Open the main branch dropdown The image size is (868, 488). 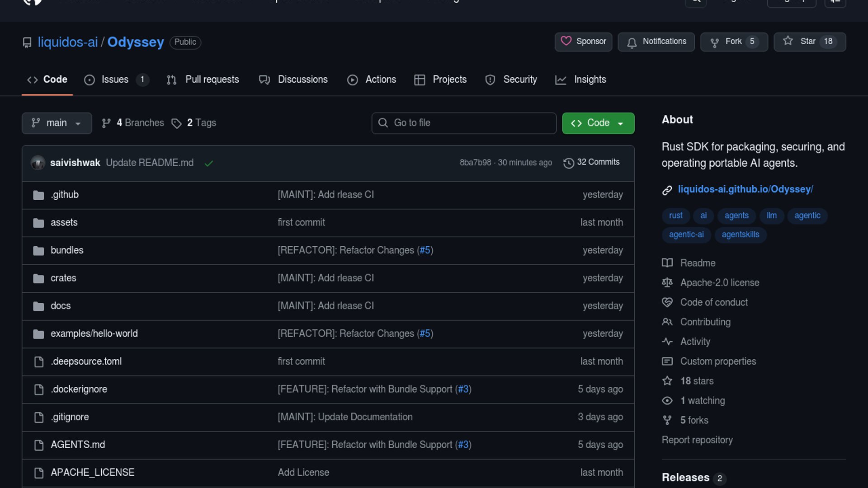57,123
